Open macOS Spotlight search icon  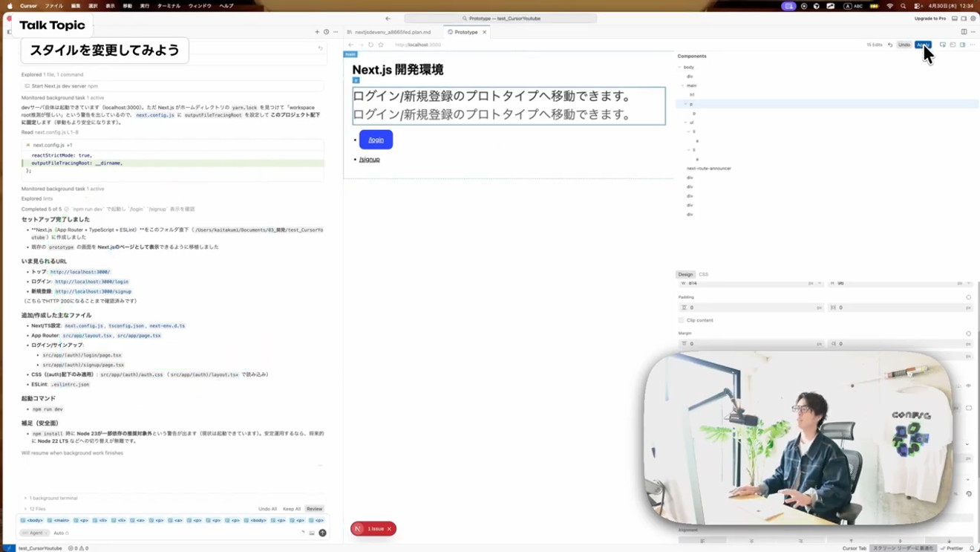[903, 6]
